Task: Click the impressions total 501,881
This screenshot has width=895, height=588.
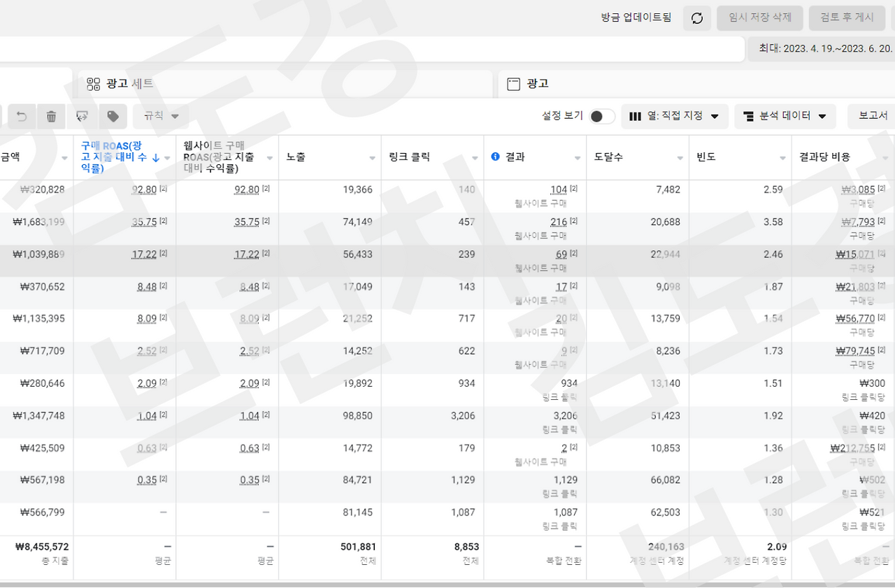Action: click(x=358, y=547)
